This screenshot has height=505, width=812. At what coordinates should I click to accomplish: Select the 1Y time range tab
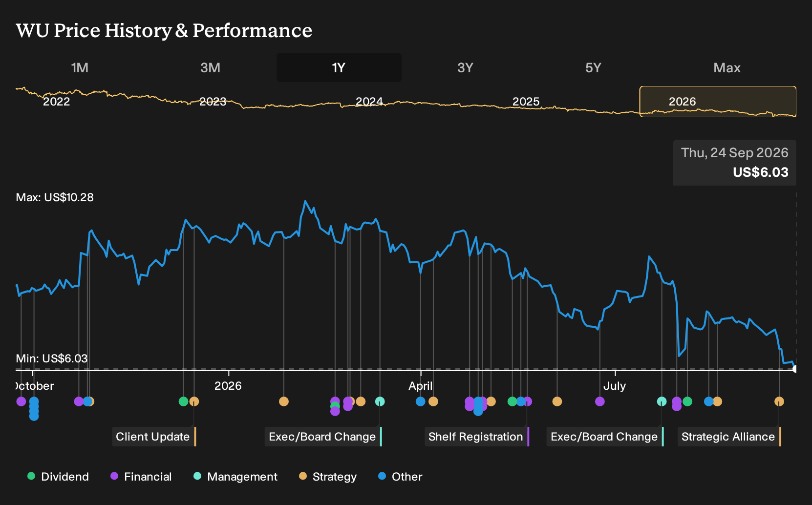tap(339, 67)
